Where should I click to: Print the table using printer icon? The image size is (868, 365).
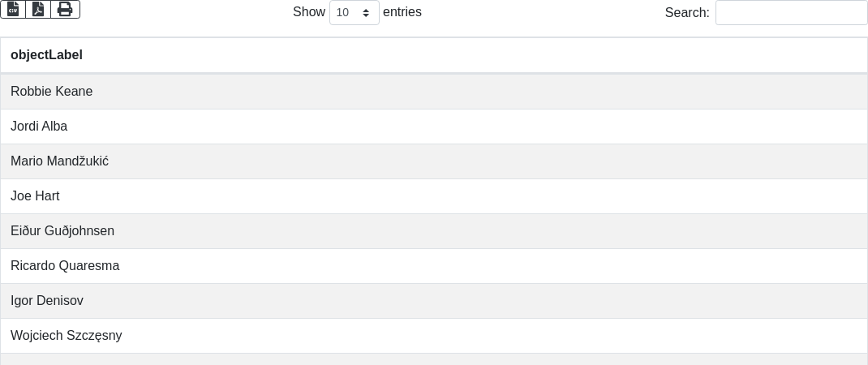tap(65, 9)
